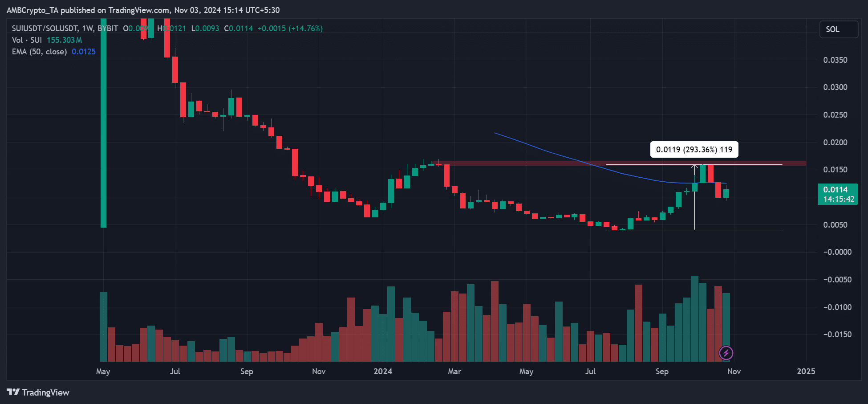868x404 pixels.
Task: Click the EMA value 0.0125
Action: click(x=84, y=52)
